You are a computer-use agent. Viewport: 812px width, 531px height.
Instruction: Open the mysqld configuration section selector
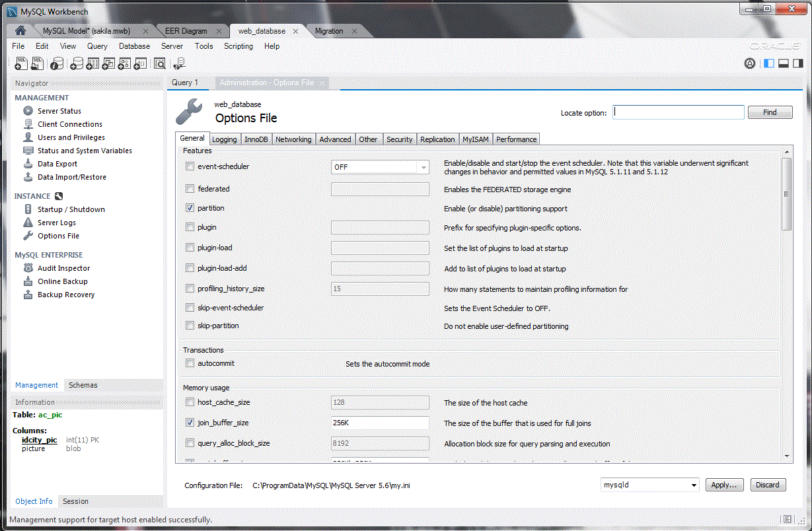(649, 484)
